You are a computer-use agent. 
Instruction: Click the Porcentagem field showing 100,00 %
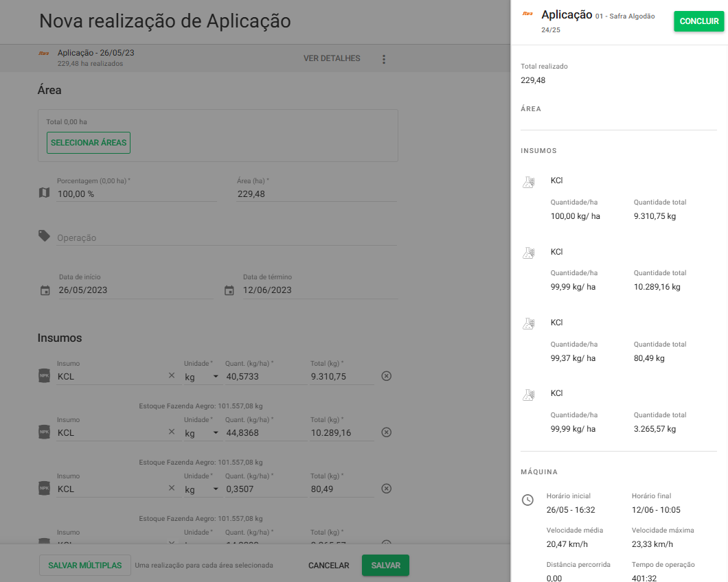tap(136, 194)
